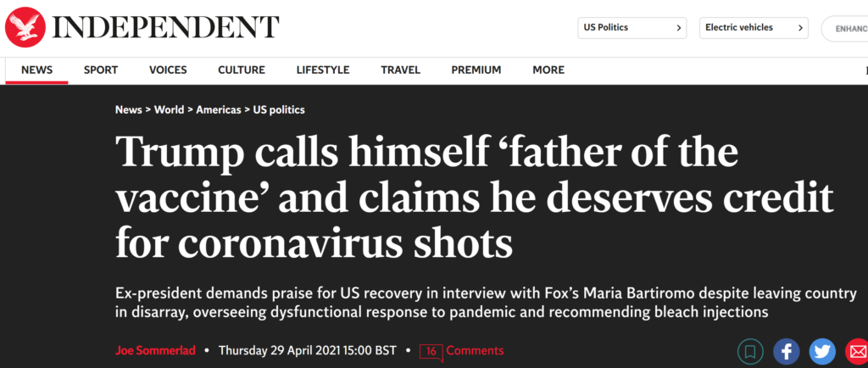Screen dimensions: 868x368
Task: Bookmark this article
Action: (x=748, y=350)
